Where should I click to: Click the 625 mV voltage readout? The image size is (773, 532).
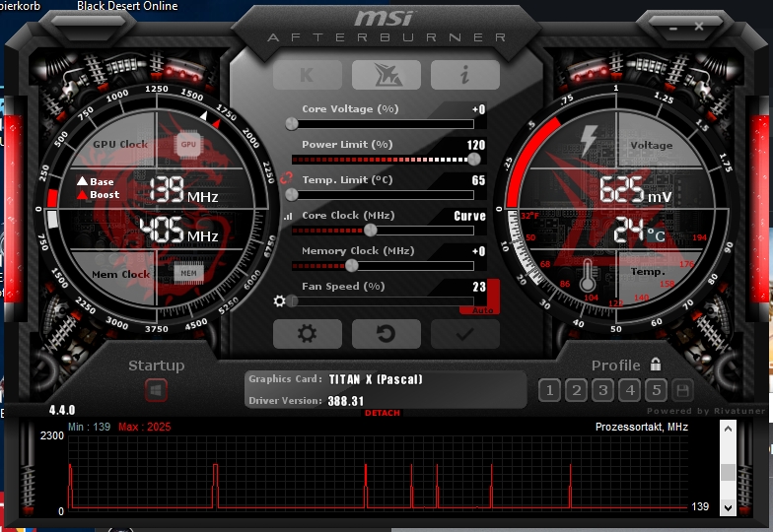pyautogui.click(x=635, y=189)
